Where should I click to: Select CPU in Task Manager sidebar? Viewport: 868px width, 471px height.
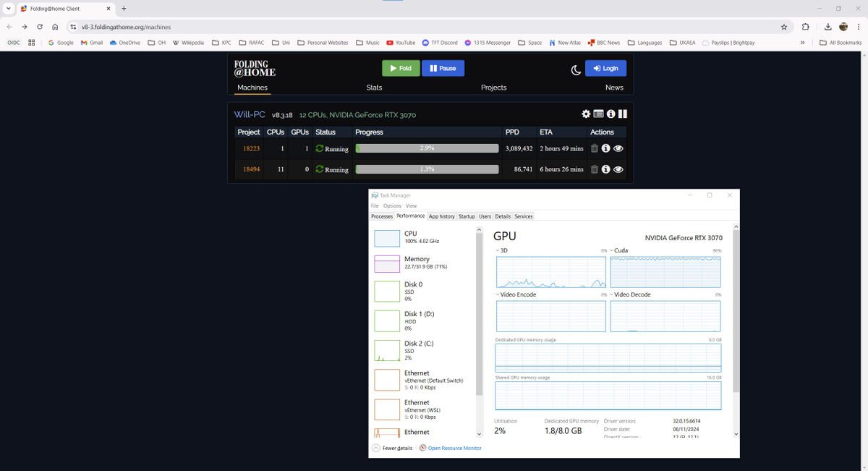point(424,237)
